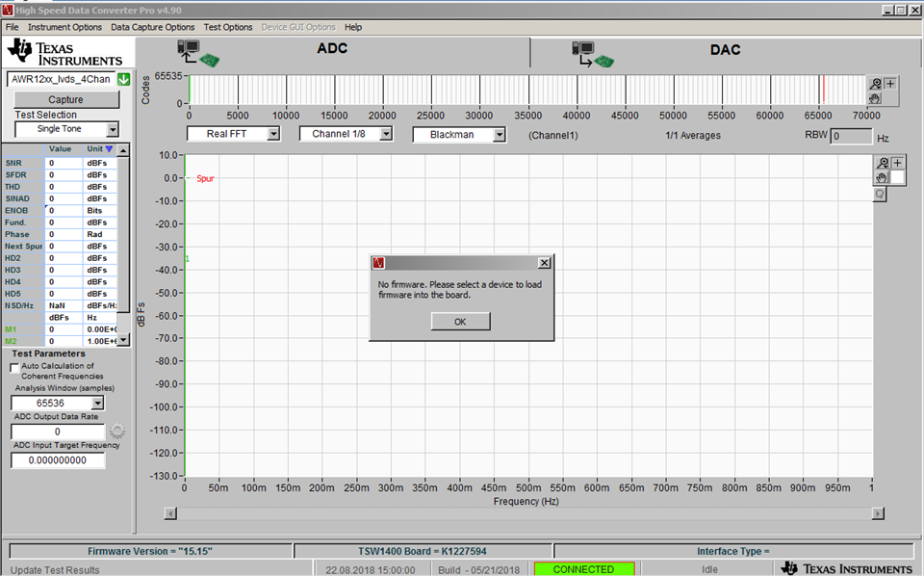Open Data Capture Options menu
Viewport: 924px width, 576px height.
point(153,27)
